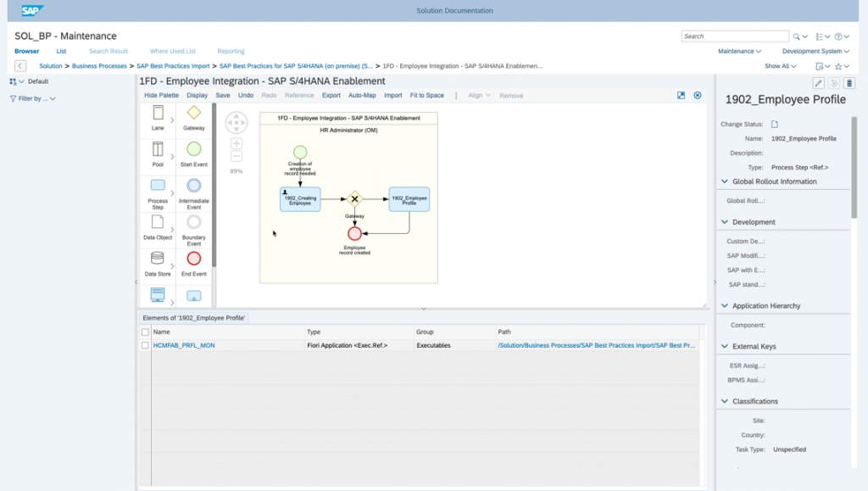868x491 pixels.
Task: Click the edit pencil icon in properties panel
Action: click(818, 83)
